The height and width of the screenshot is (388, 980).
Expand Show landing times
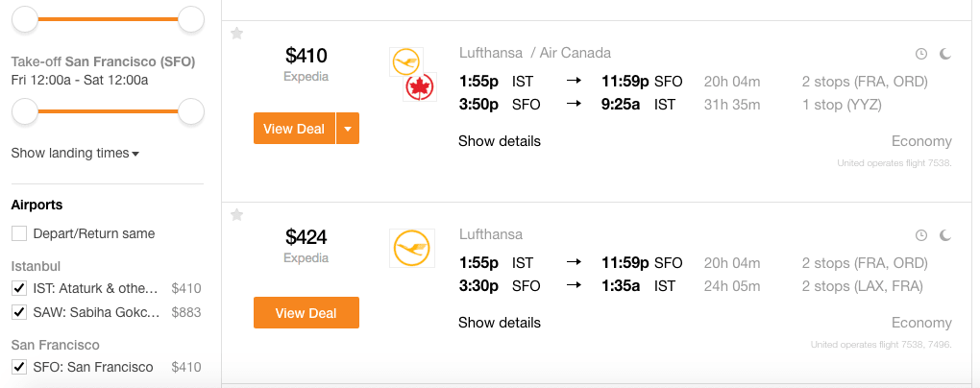[75, 154]
